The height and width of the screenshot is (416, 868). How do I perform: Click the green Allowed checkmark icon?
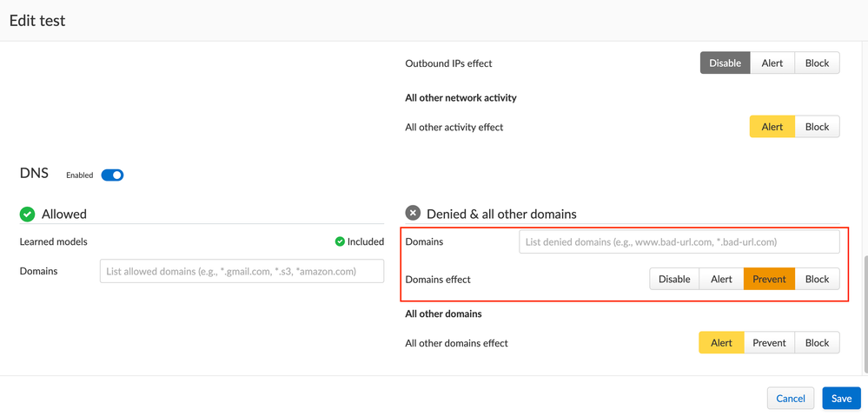[x=28, y=214]
